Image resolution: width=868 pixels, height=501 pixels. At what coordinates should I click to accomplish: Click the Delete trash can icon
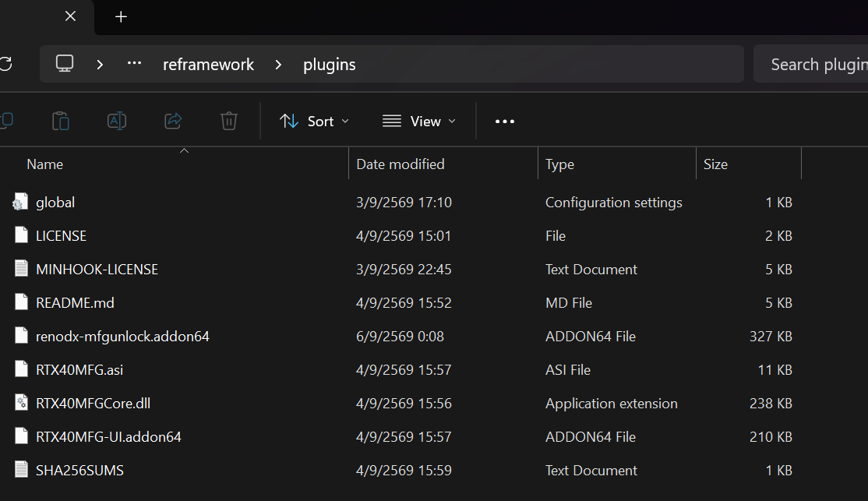[228, 121]
